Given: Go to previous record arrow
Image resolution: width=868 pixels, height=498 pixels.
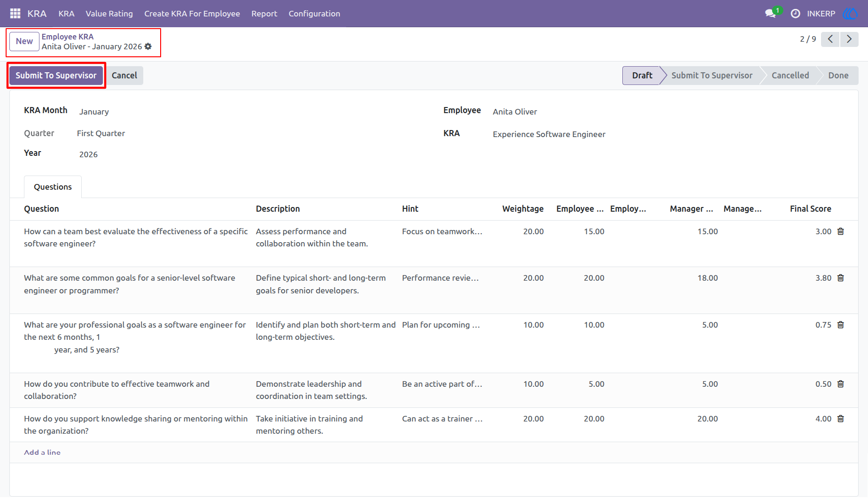Looking at the screenshot, I should point(830,39).
